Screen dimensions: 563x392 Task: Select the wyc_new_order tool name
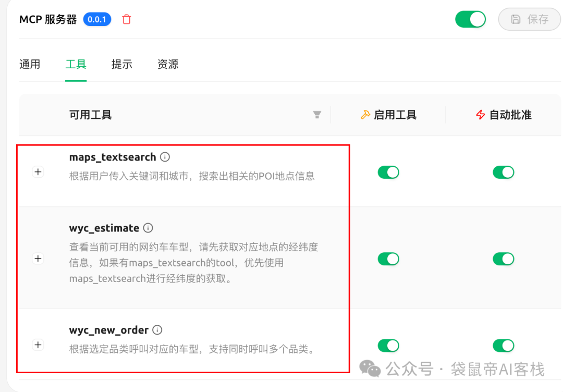pos(109,330)
